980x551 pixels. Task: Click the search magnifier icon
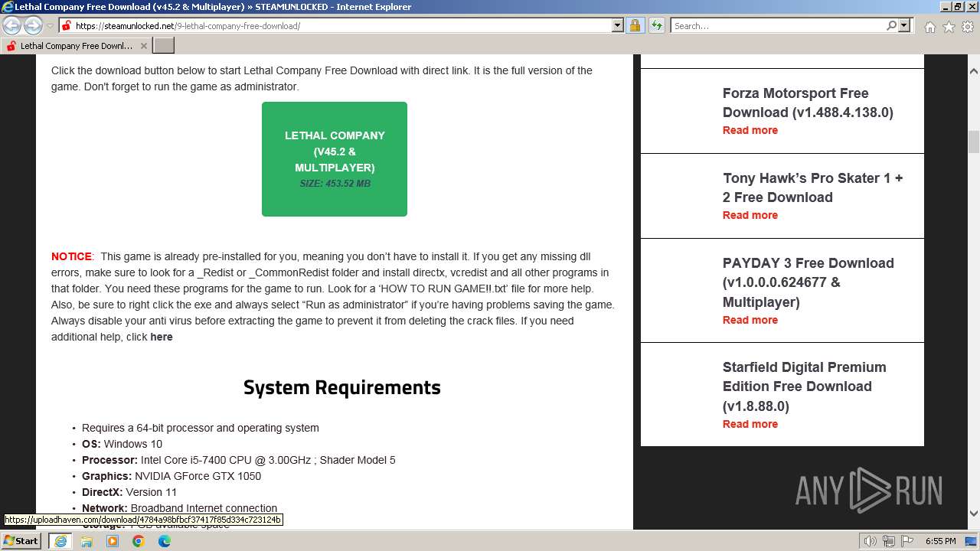891,25
